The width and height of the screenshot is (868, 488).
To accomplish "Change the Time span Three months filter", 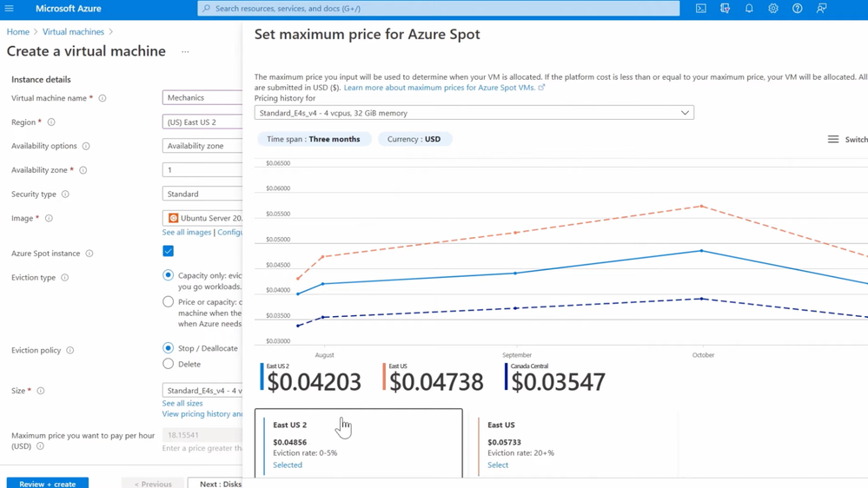I will [x=314, y=139].
